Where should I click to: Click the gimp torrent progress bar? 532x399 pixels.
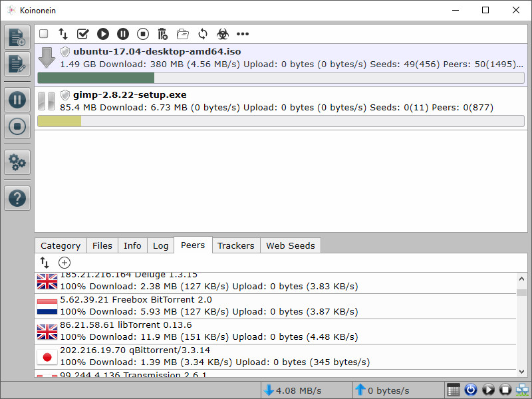[281, 121]
